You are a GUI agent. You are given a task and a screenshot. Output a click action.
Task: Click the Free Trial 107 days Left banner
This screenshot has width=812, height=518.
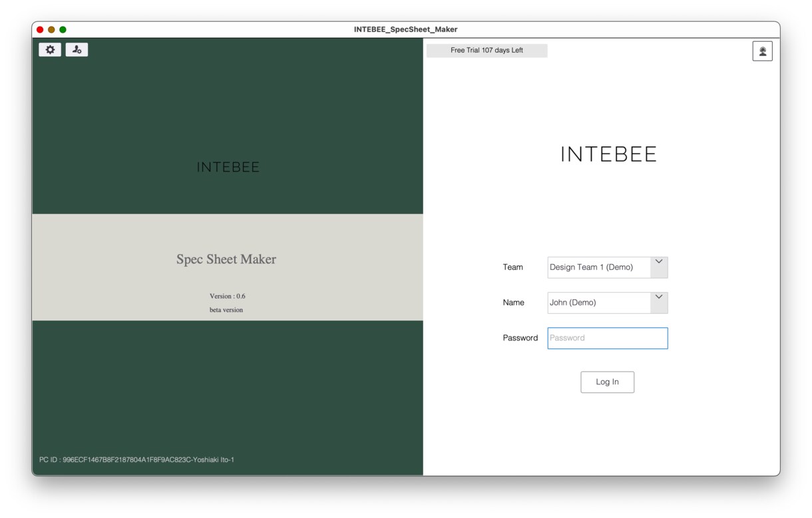pyautogui.click(x=487, y=51)
